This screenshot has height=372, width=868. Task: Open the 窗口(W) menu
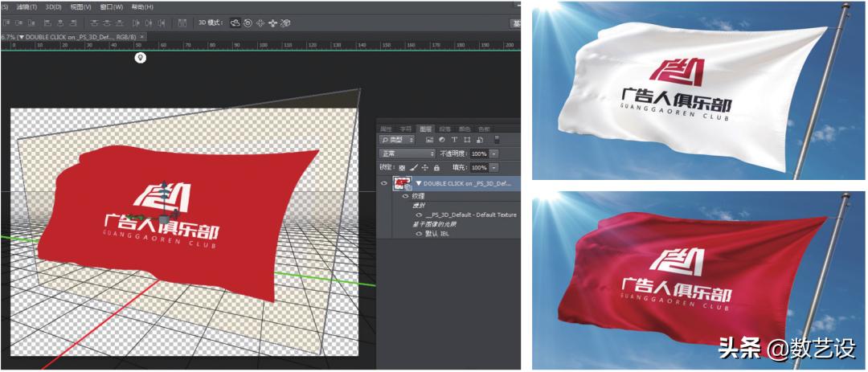[x=111, y=7]
